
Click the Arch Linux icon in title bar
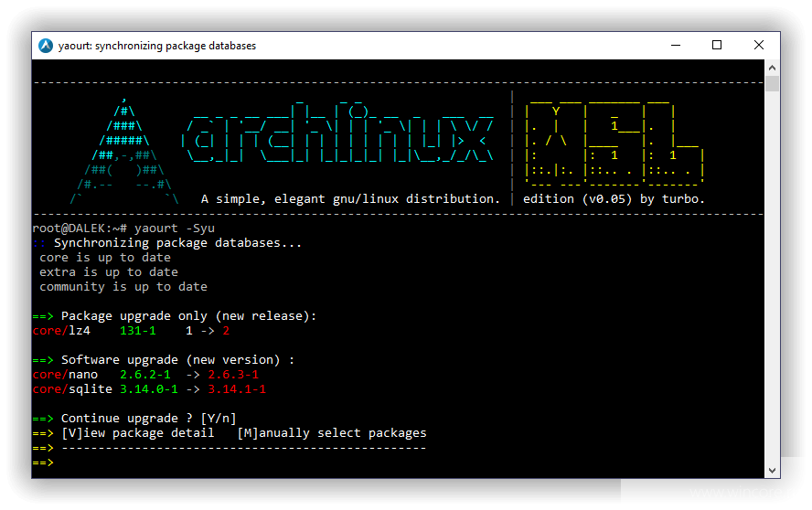[46, 46]
